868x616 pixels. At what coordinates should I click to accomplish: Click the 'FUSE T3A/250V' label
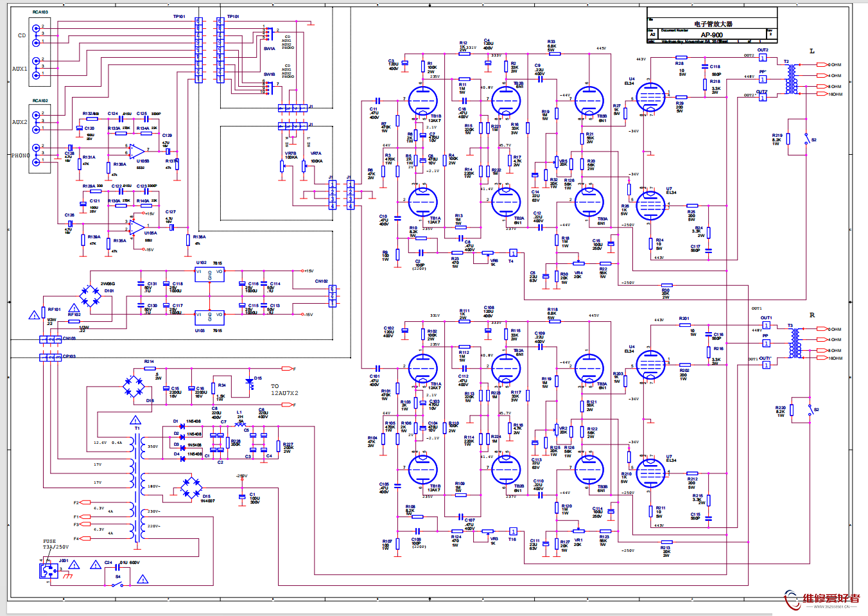pyautogui.click(x=56, y=544)
